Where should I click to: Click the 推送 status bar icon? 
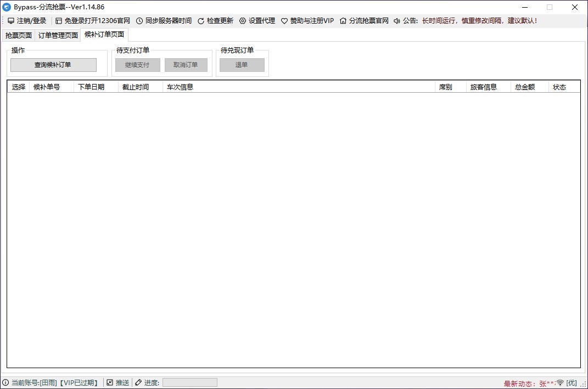(x=110, y=382)
